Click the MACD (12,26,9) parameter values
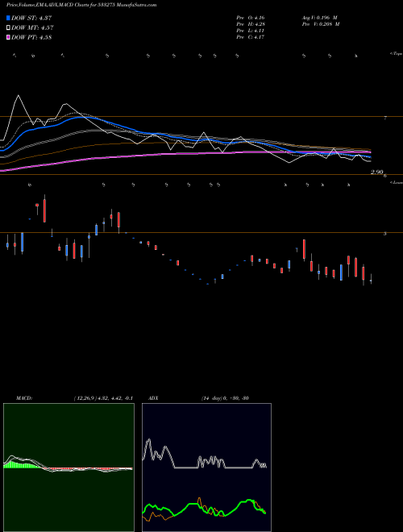The image size is (403, 532). click(x=103, y=398)
